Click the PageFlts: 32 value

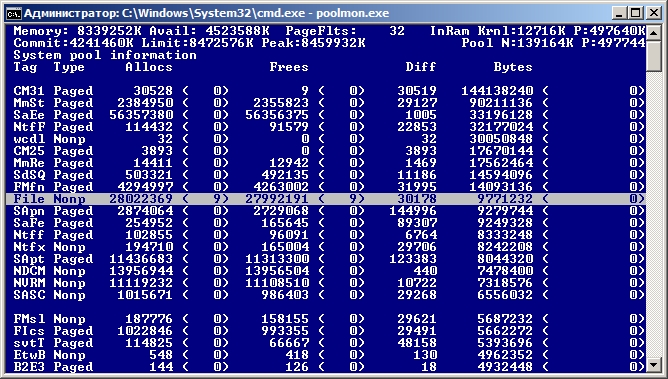click(346, 31)
